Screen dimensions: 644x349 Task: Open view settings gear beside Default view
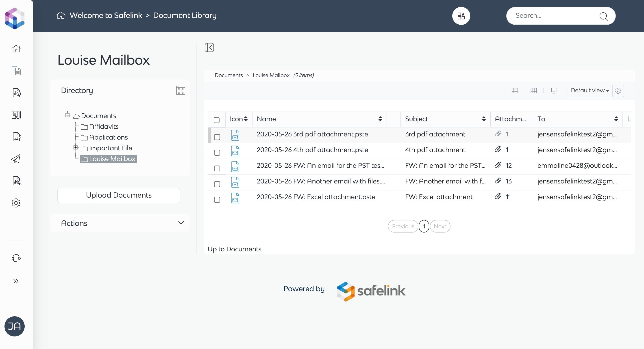tap(618, 91)
